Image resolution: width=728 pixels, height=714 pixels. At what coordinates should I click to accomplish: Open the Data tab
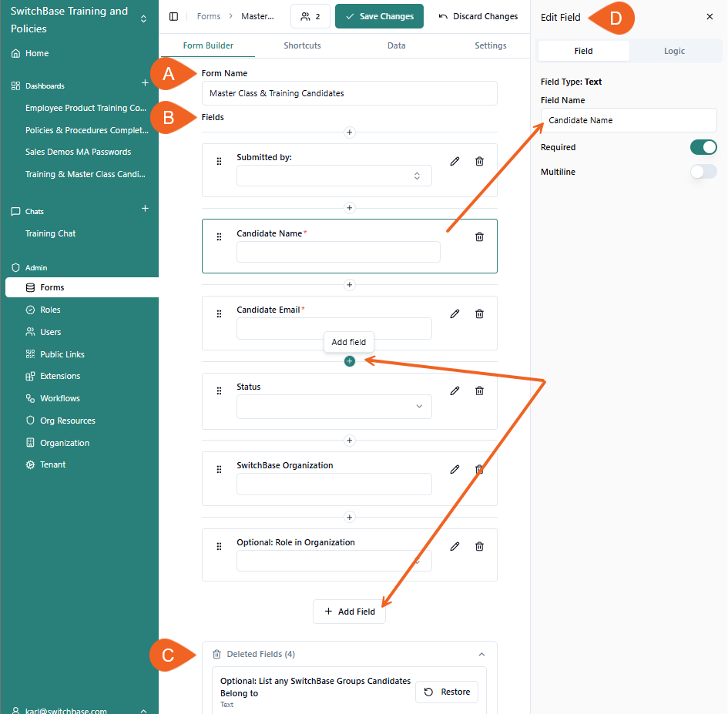[x=396, y=45]
